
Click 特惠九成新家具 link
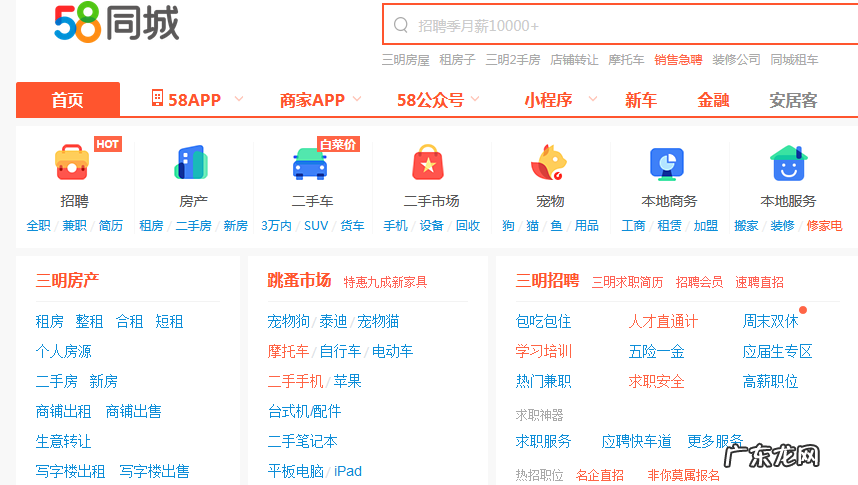(x=385, y=282)
